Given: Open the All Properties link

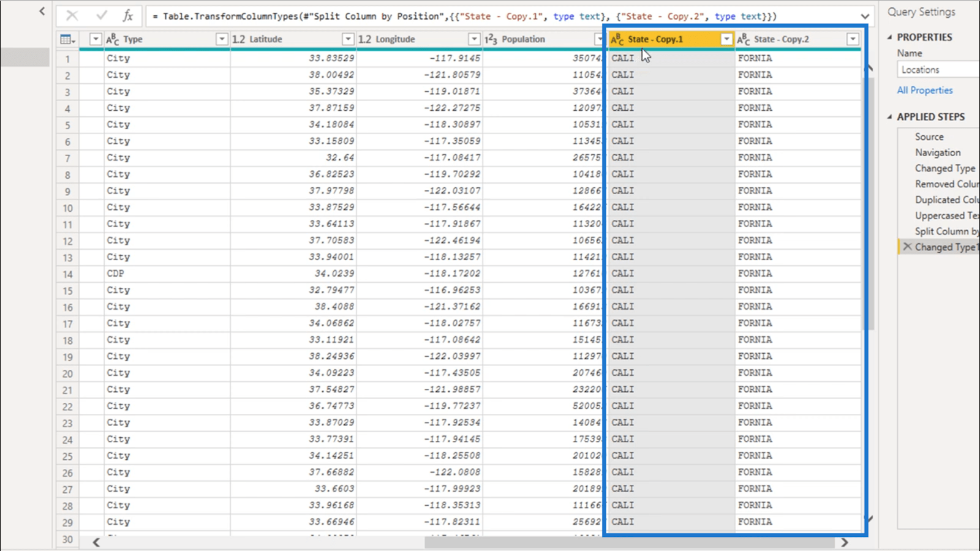Looking at the screenshot, I should 925,90.
